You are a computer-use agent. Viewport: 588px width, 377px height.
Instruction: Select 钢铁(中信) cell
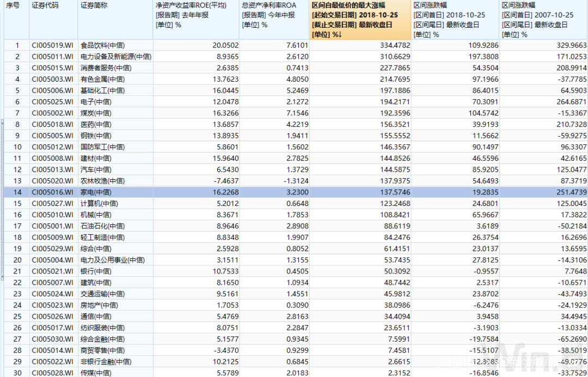[96, 136]
